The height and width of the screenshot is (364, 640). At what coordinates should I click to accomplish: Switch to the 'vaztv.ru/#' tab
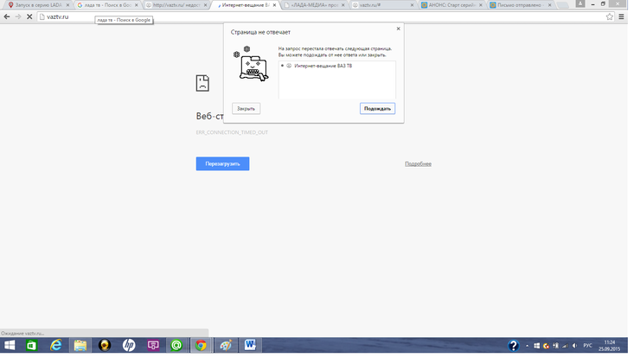382,5
